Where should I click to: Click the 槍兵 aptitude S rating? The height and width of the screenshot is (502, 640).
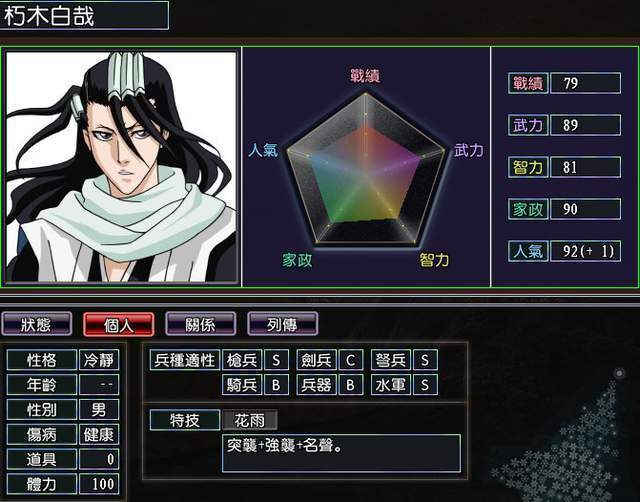coord(276,360)
